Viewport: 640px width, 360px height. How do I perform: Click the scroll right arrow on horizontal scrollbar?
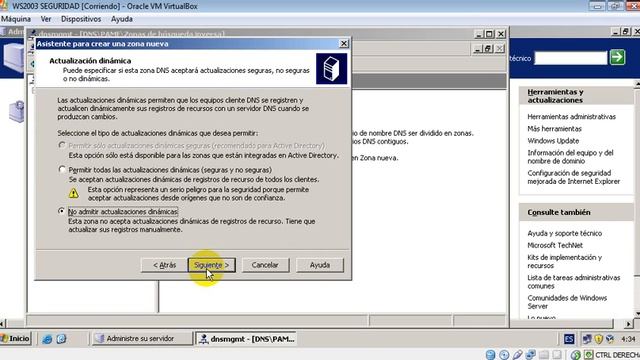coord(628,324)
